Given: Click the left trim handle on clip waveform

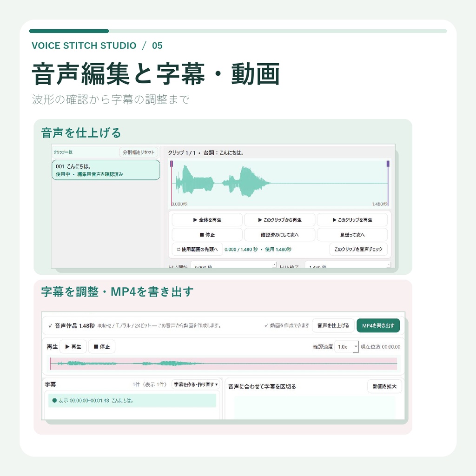Looking at the screenshot, I should tap(172, 164).
